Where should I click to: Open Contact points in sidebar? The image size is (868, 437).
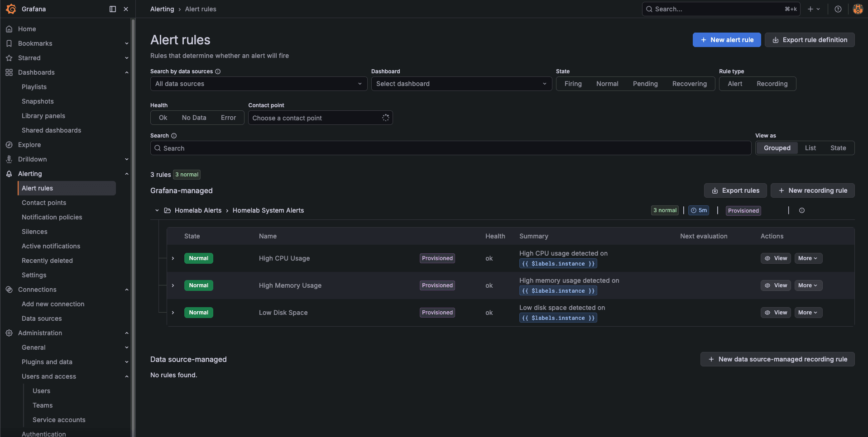point(44,203)
